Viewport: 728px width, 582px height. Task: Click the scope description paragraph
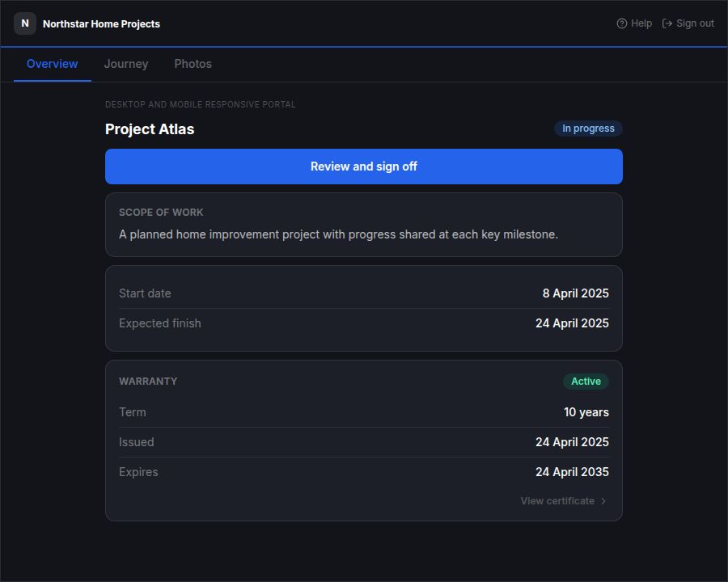(x=338, y=234)
